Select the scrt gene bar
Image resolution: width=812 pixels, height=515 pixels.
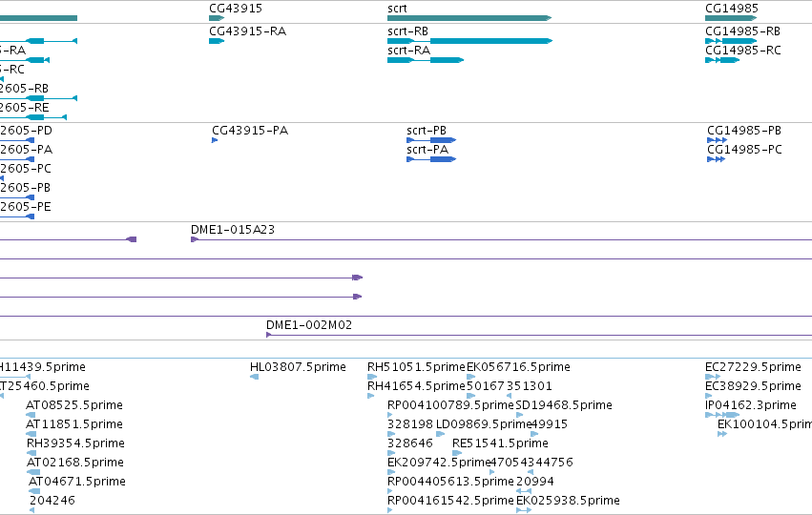pyautogui.click(x=469, y=18)
